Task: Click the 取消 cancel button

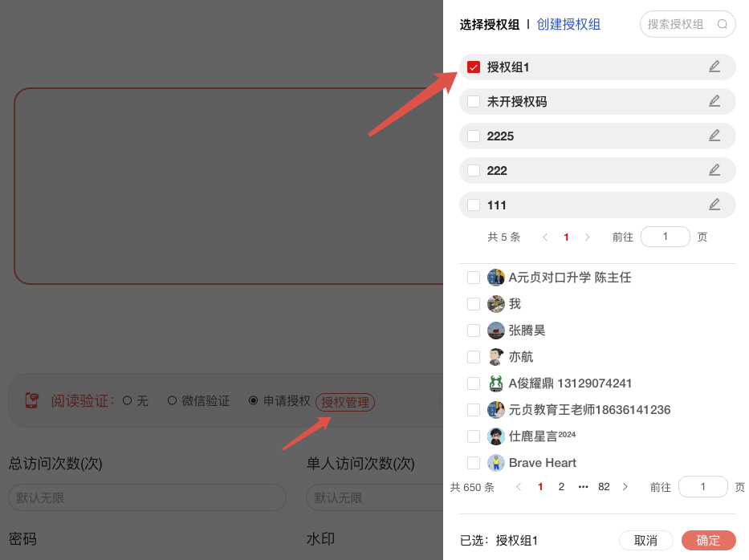Action: 645,541
